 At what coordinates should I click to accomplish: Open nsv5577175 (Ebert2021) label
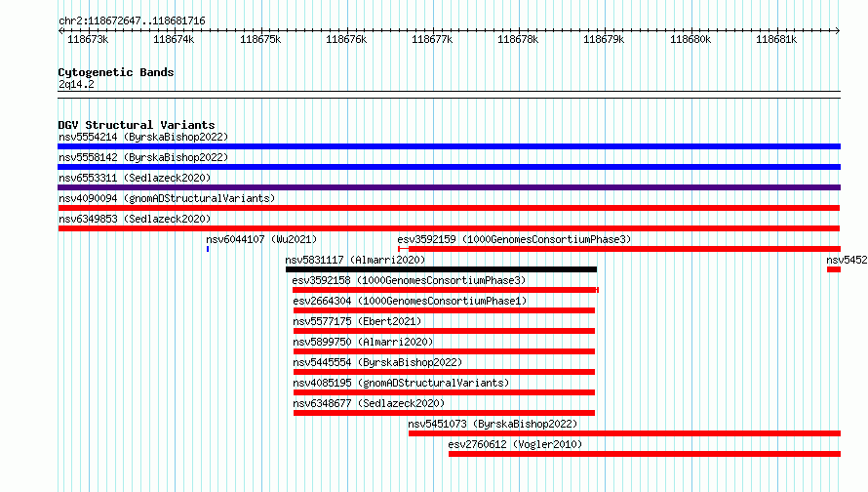pos(357,321)
